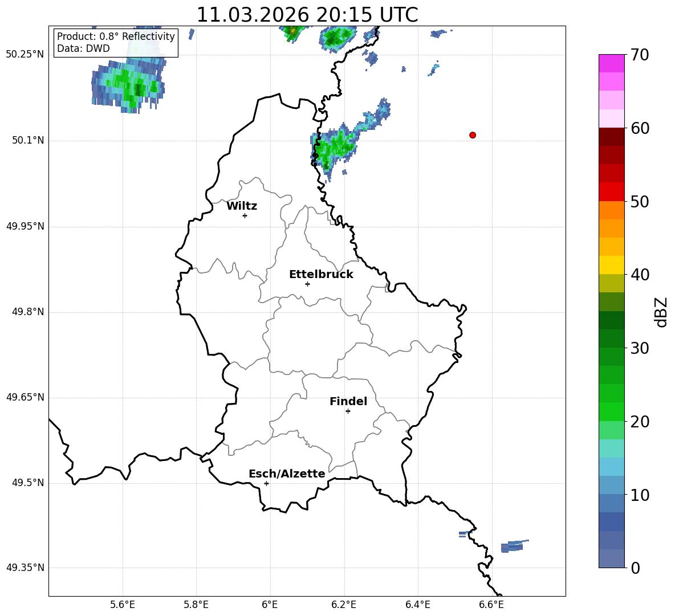
Task: Click the latitude label '49.35°N'
Action: (x=25, y=568)
